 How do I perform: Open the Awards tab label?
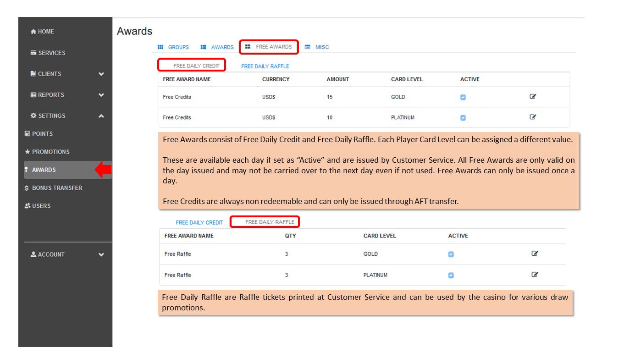[x=222, y=47]
